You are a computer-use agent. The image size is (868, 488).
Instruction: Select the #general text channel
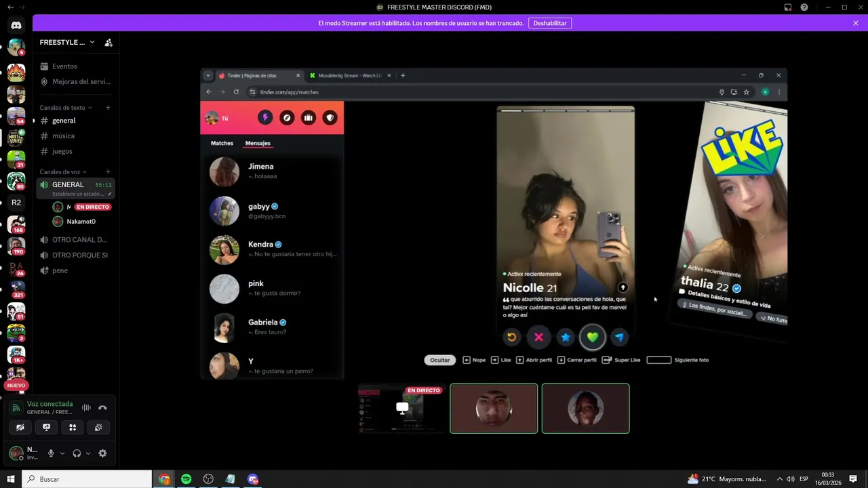click(76, 121)
